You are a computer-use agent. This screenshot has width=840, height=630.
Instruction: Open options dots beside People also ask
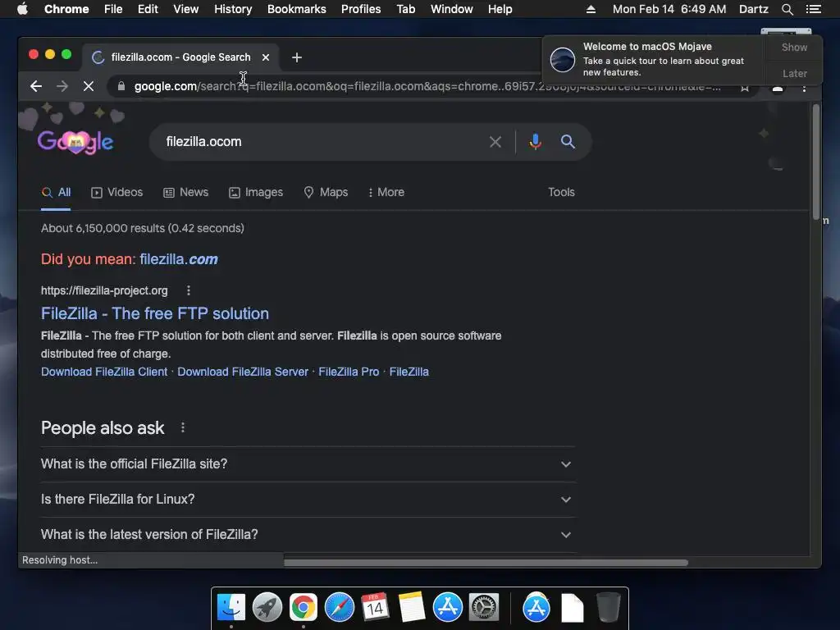[183, 427]
